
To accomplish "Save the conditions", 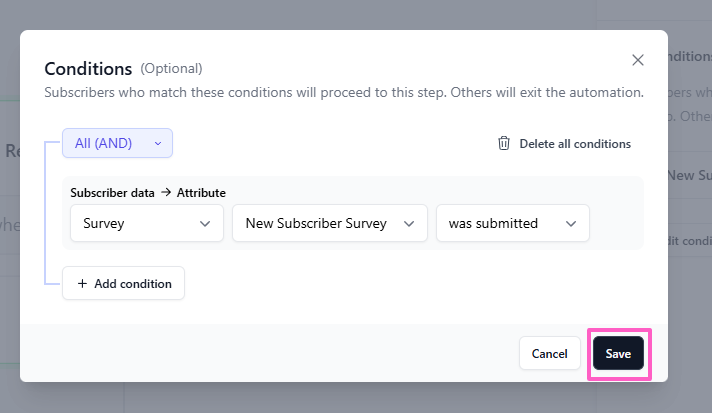I will pos(618,353).
